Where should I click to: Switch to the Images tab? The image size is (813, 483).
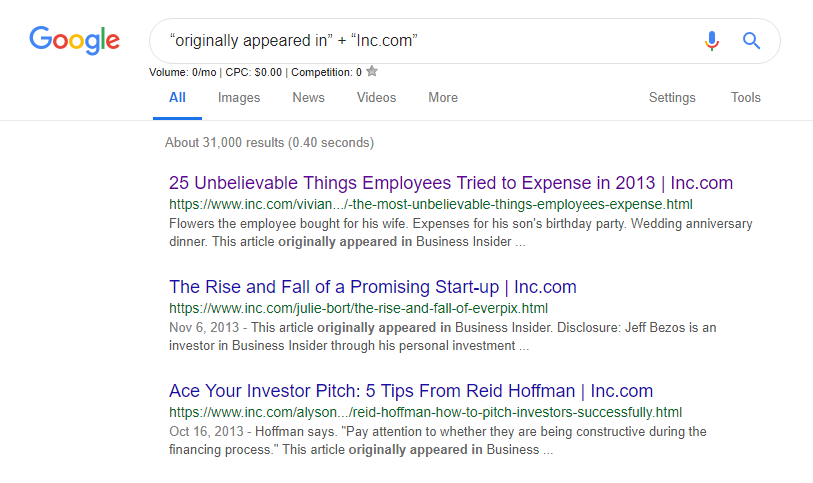tap(239, 98)
